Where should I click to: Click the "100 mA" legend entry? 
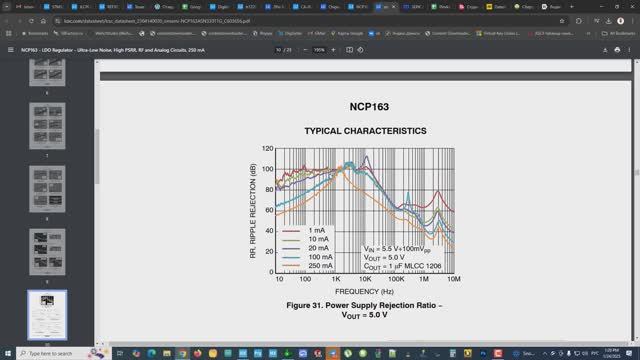pos(307,257)
